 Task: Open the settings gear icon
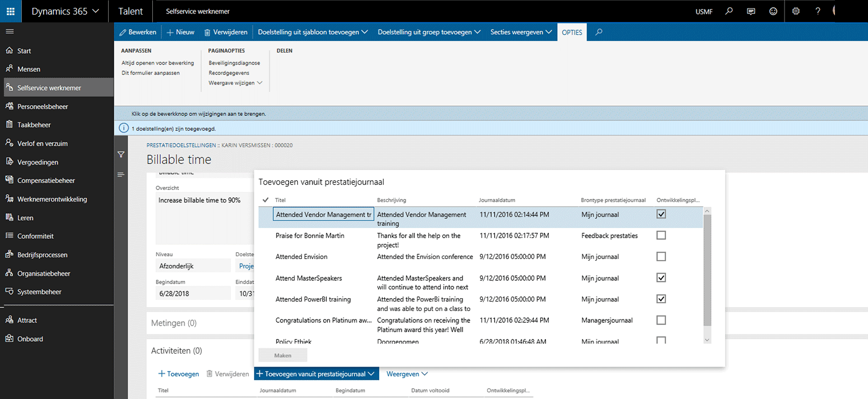(x=796, y=11)
